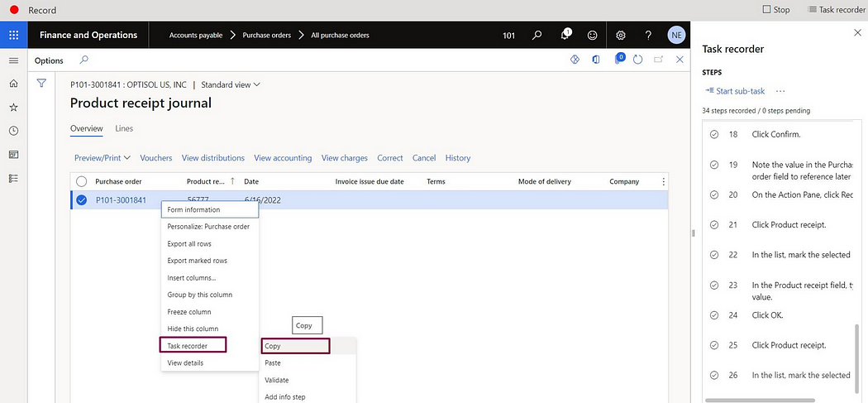Sort by Product receipt column arrow

[x=232, y=181]
